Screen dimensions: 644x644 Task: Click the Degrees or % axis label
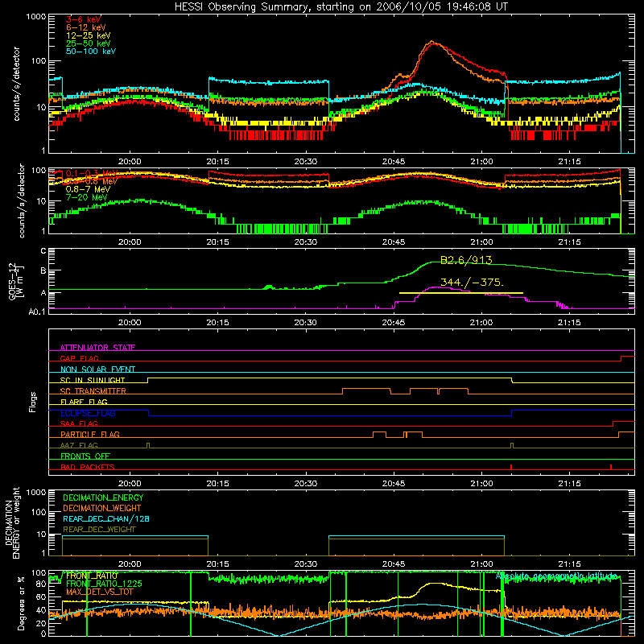[x=21, y=605]
